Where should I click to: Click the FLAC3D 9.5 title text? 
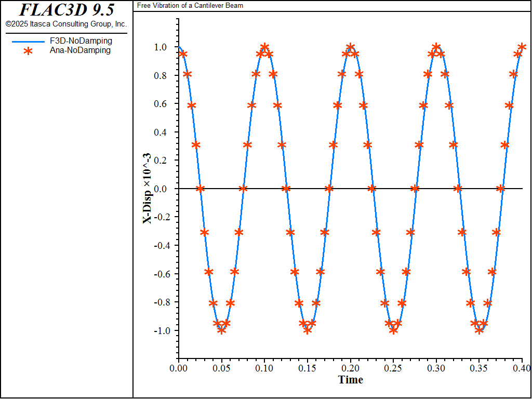pos(66,10)
